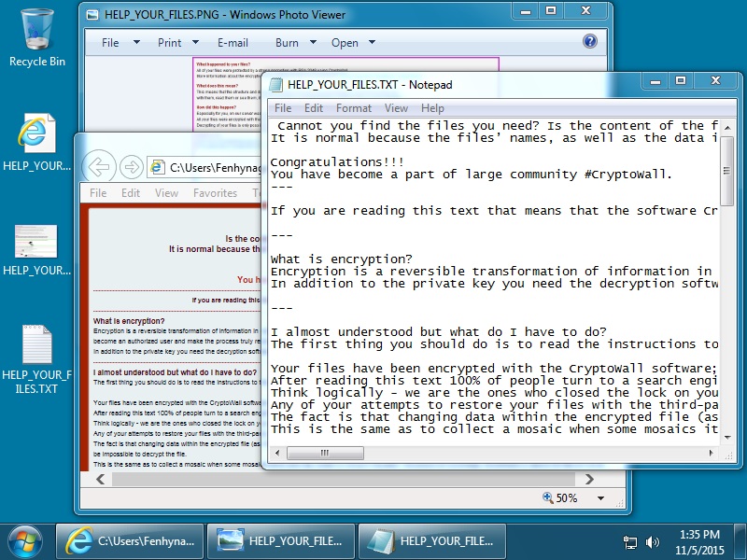
Task: Maximize the Photo Viewer window
Action: [551, 11]
